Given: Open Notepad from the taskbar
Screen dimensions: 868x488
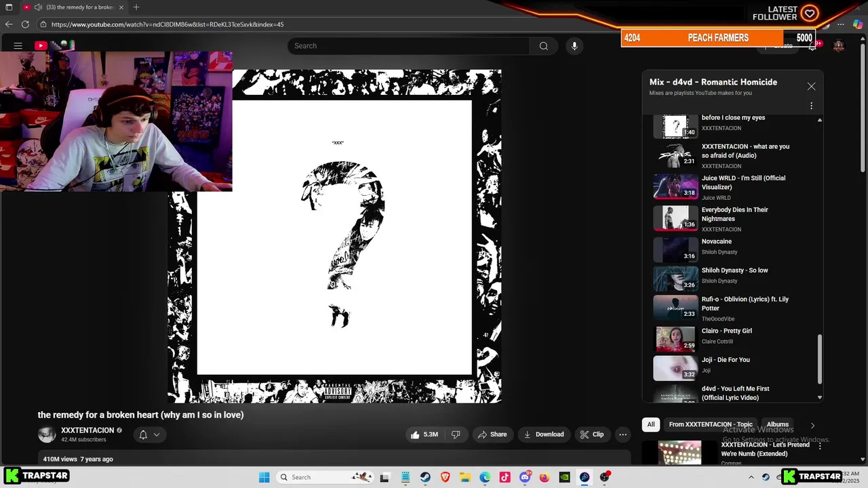Looking at the screenshot, I should pos(406,477).
